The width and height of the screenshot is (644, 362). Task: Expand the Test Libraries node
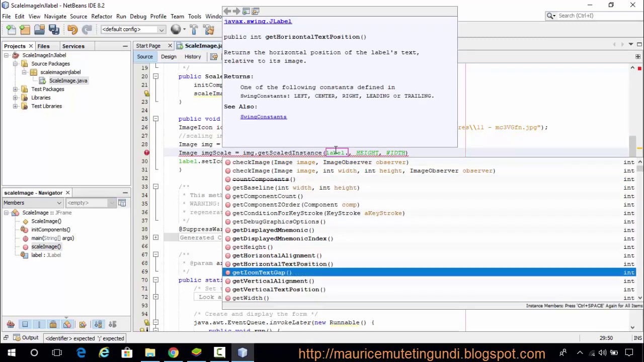pyautogui.click(x=16, y=107)
